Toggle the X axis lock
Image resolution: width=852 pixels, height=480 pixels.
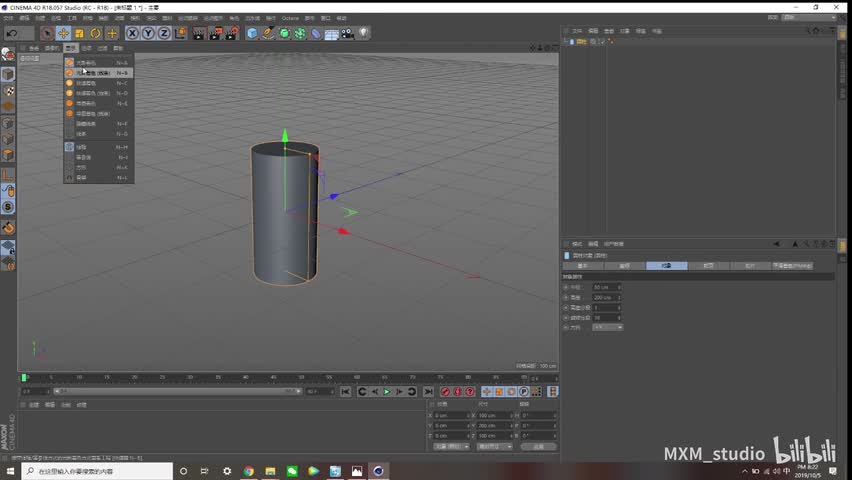[131, 33]
